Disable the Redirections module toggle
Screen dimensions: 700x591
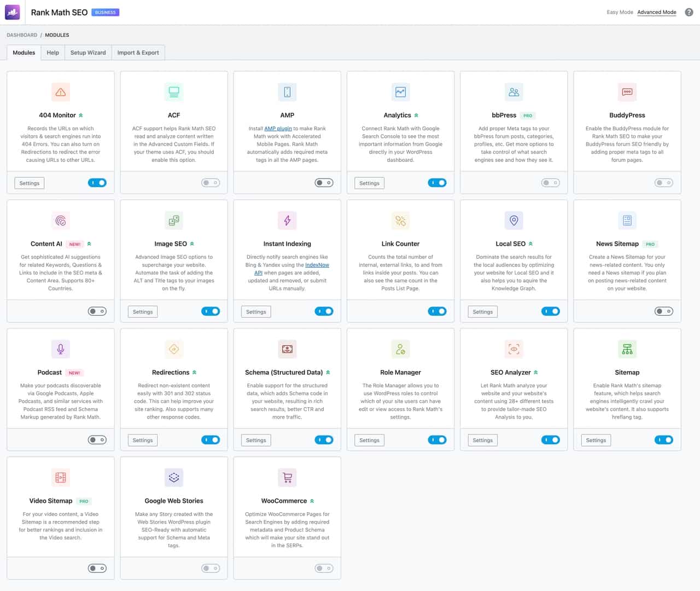[211, 440]
